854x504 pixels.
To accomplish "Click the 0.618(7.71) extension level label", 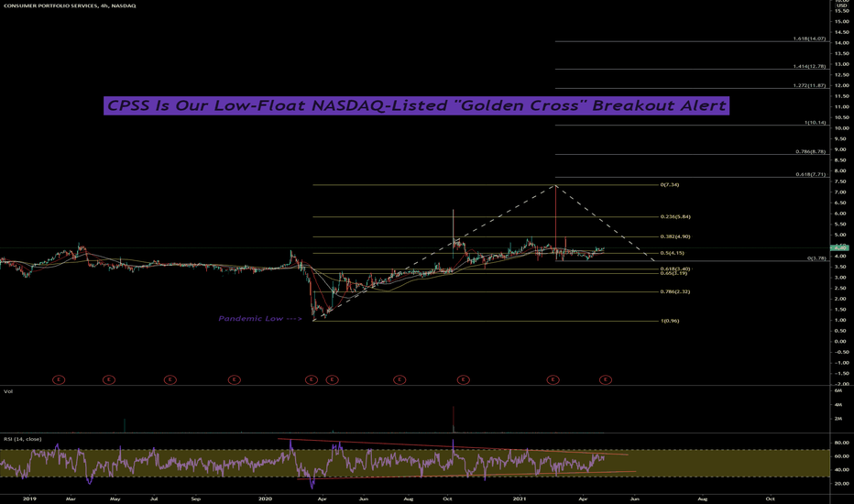I will [x=810, y=174].
